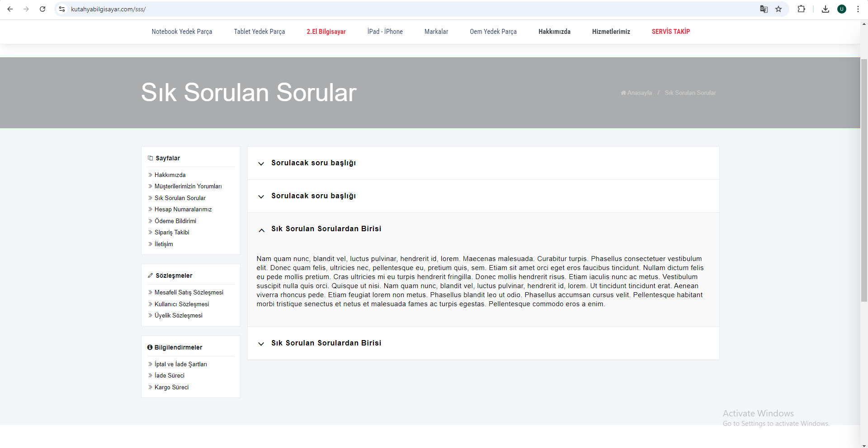The width and height of the screenshot is (868, 448).
Task: Open Notebook Yedek Parça menu
Action: (182, 32)
